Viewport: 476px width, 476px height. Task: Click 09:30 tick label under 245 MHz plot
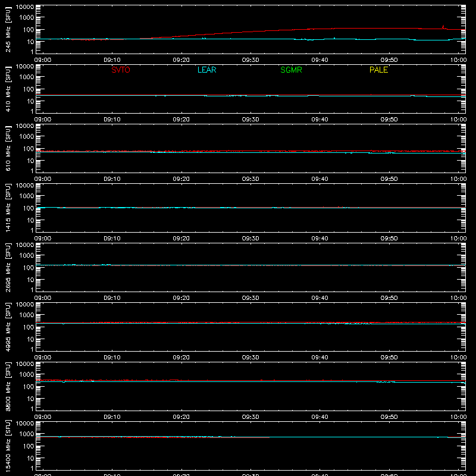coord(250,60)
